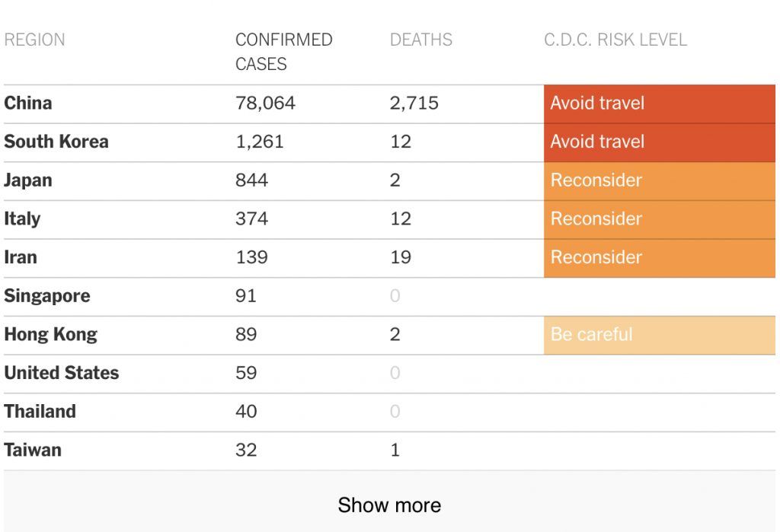Viewport: 780px width, 532px height.
Task: Click the United States row label
Action: coord(62,373)
